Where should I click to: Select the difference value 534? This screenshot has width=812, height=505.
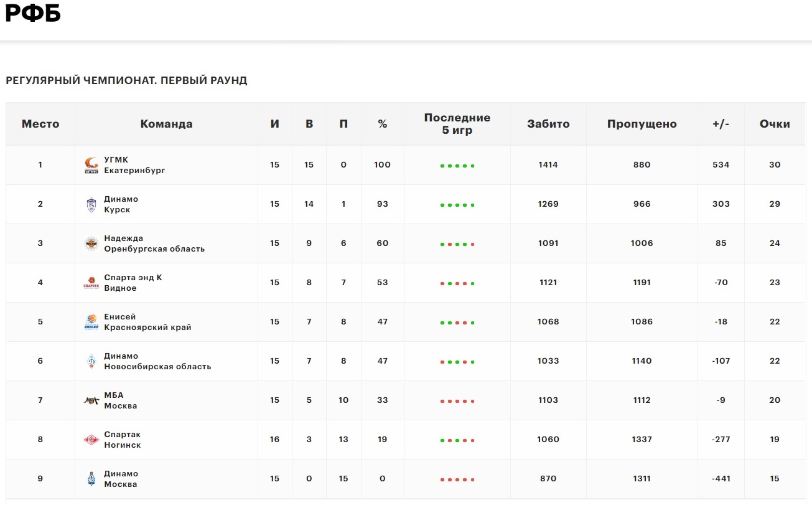721,165
